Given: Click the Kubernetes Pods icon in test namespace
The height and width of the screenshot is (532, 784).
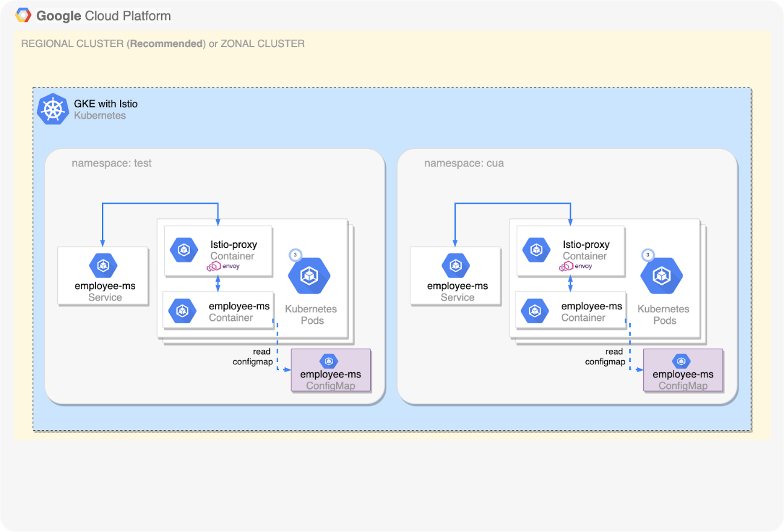Looking at the screenshot, I should click(310, 276).
